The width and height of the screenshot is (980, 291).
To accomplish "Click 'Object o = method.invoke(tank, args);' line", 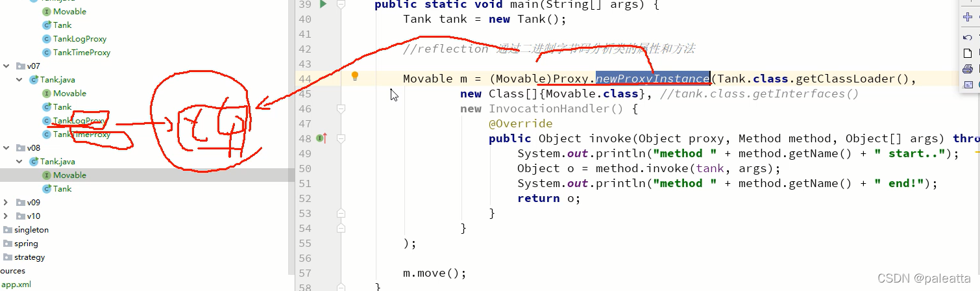I will (x=649, y=168).
